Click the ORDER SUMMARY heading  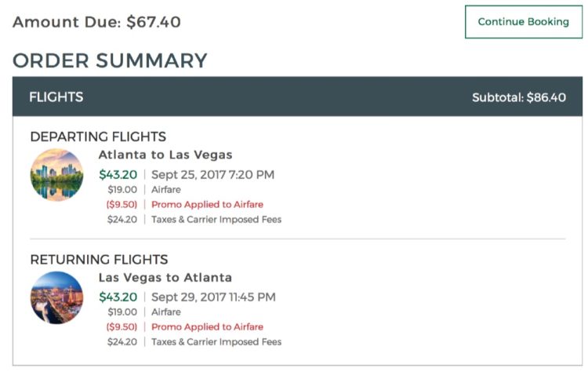point(110,60)
